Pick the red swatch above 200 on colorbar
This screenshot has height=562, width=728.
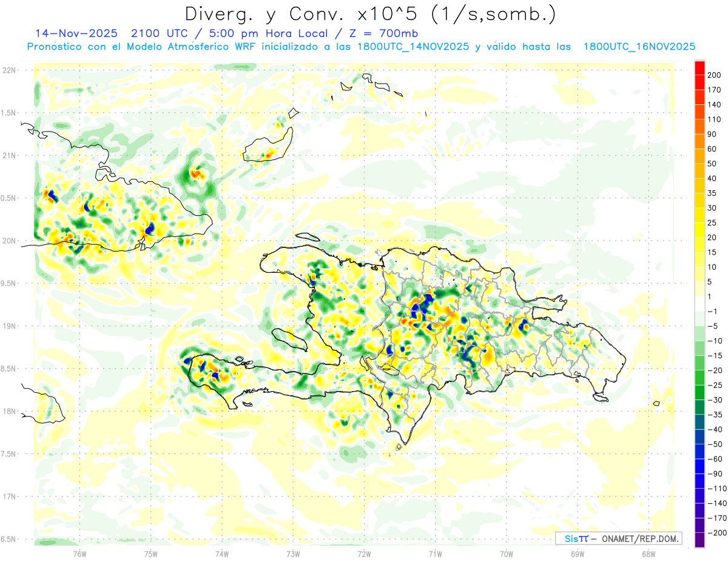coord(699,68)
